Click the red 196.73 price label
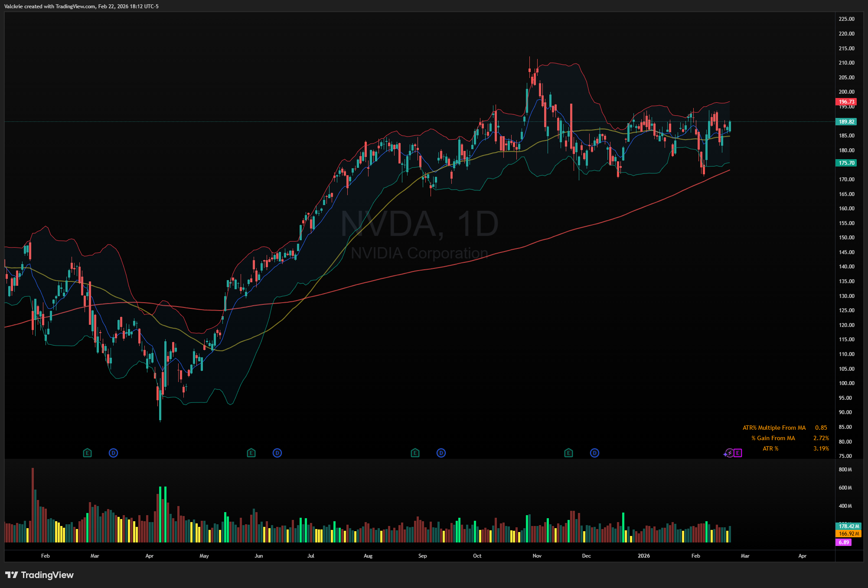 point(846,102)
